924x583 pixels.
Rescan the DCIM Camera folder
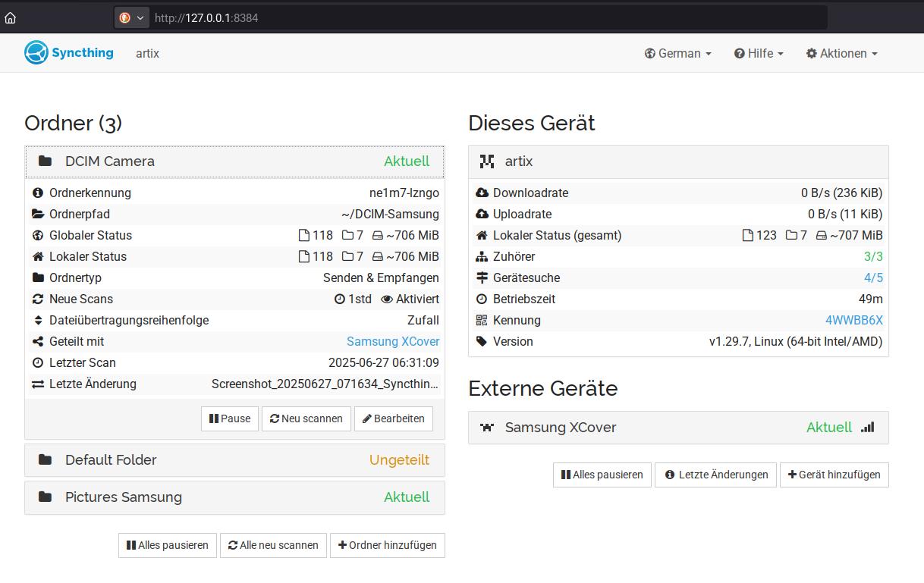click(x=306, y=418)
